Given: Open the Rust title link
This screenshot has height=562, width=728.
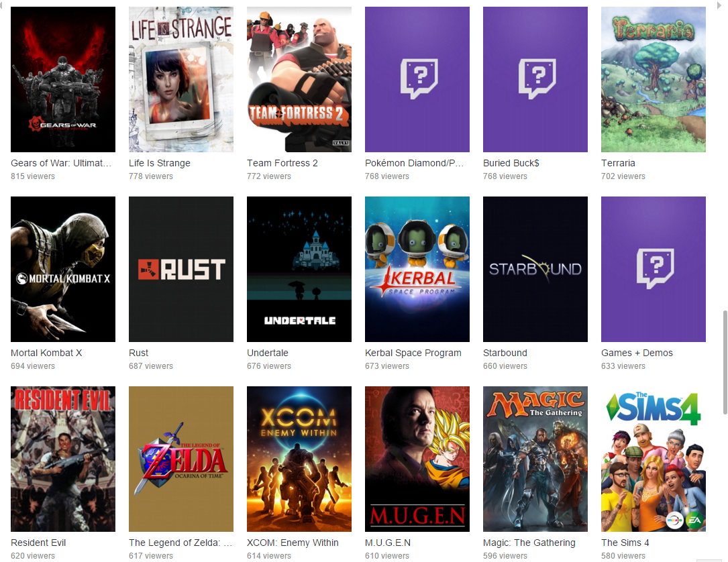Looking at the screenshot, I should [x=138, y=353].
